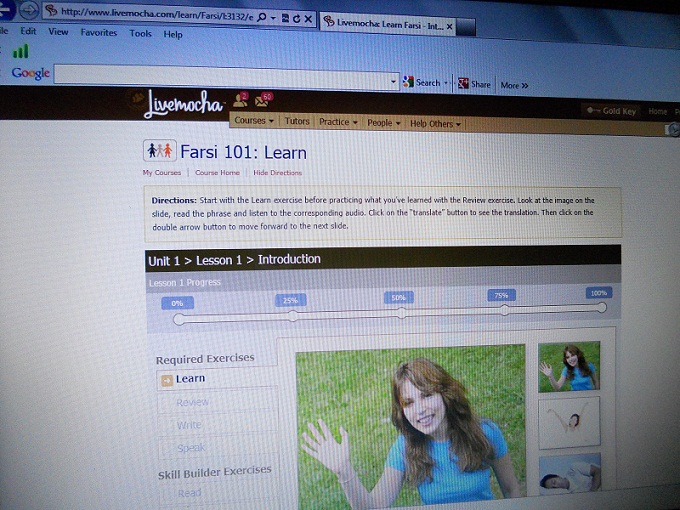680x510 pixels.
Task: Open the Tools menu in the menu bar
Action: tap(140, 33)
